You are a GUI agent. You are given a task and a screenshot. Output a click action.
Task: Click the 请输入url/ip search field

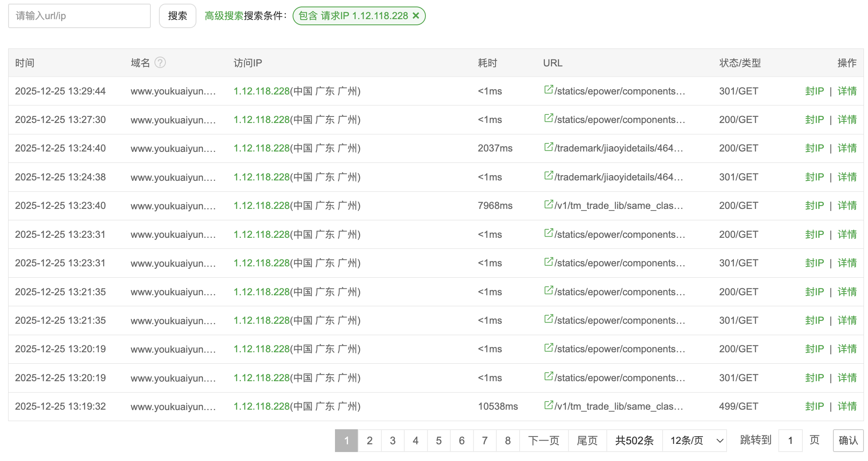79,15
